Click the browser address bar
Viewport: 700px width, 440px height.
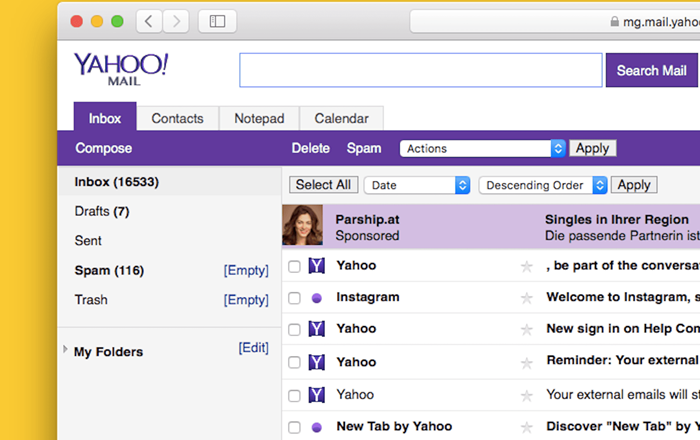[x=555, y=21]
